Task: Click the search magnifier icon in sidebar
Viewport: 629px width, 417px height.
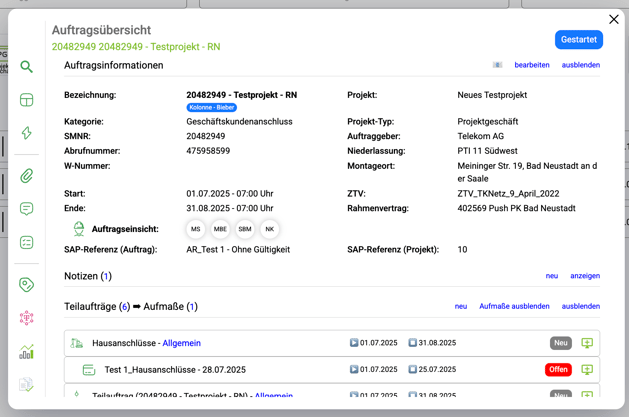Action: [x=27, y=67]
